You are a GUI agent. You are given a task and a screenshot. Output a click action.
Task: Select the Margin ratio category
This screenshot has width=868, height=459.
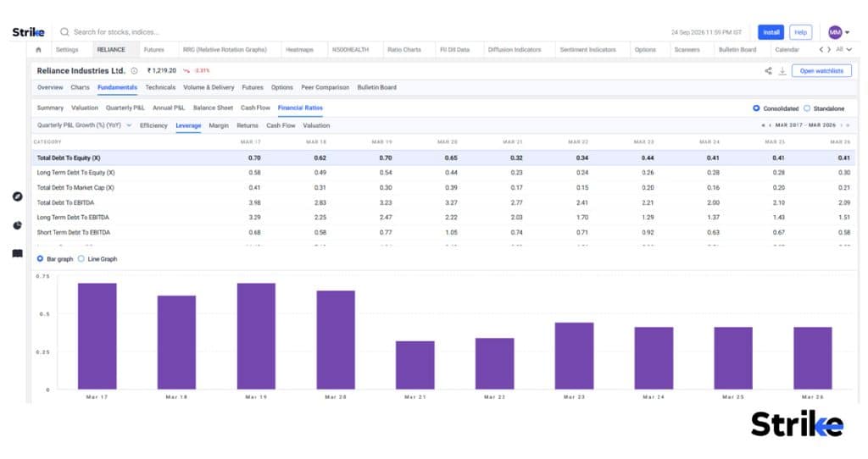tap(219, 125)
